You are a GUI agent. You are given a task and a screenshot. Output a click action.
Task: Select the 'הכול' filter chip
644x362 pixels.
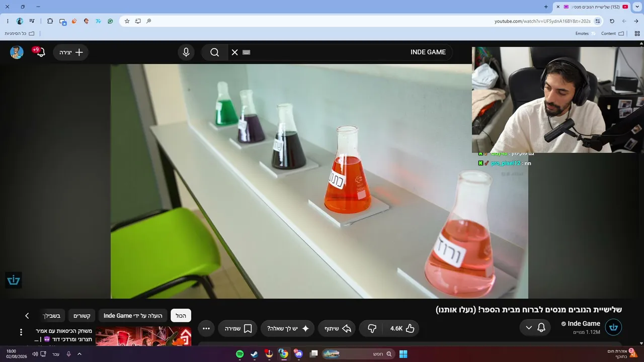tap(181, 316)
